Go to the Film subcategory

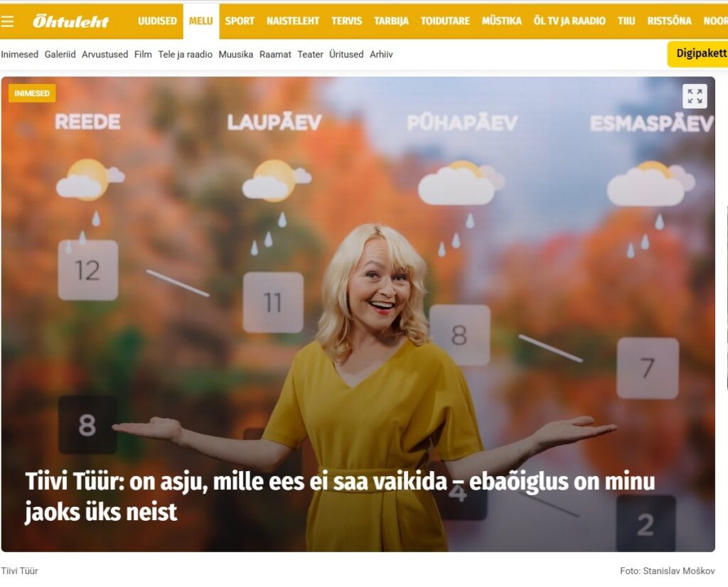click(x=143, y=54)
